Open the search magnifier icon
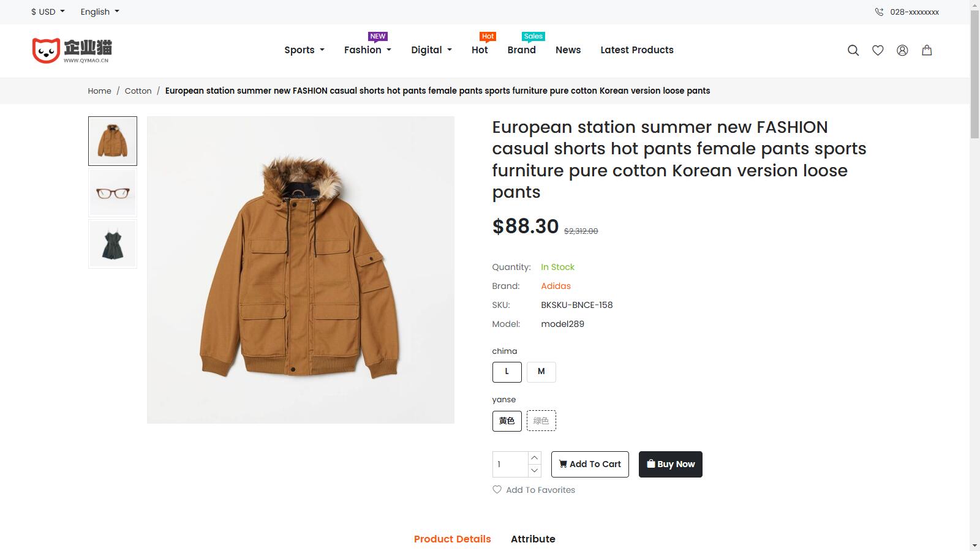Image resolution: width=980 pixels, height=551 pixels. coord(853,50)
